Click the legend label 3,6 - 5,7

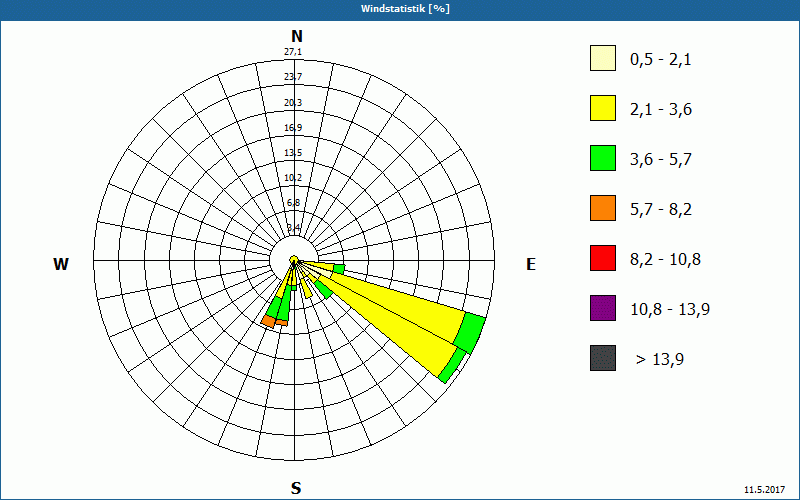coord(661,160)
